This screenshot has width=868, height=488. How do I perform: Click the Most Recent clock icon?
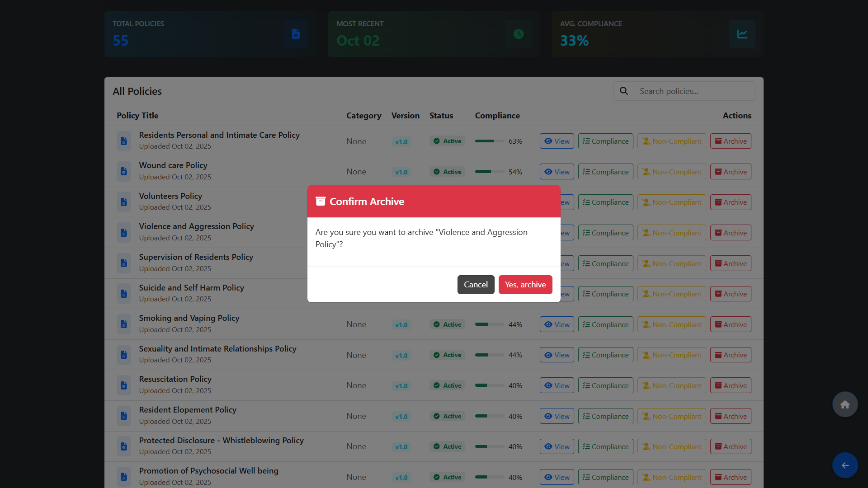(519, 34)
